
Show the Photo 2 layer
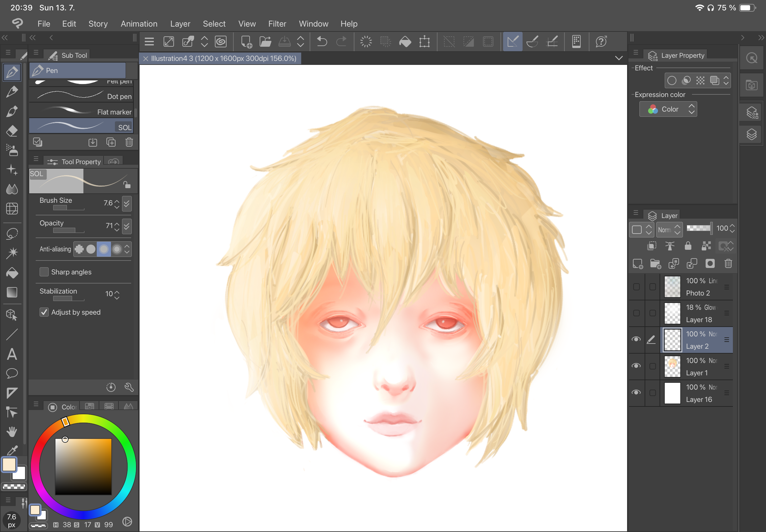[x=636, y=287]
